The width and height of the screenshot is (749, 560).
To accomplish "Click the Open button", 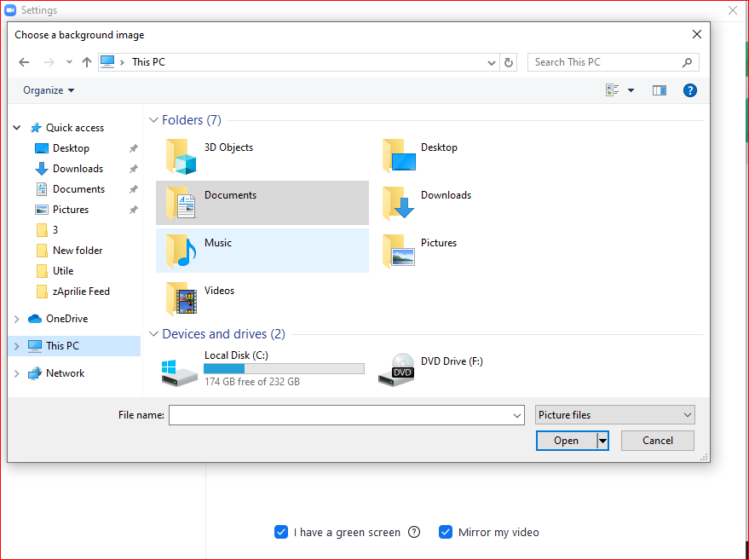I will 566,441.
